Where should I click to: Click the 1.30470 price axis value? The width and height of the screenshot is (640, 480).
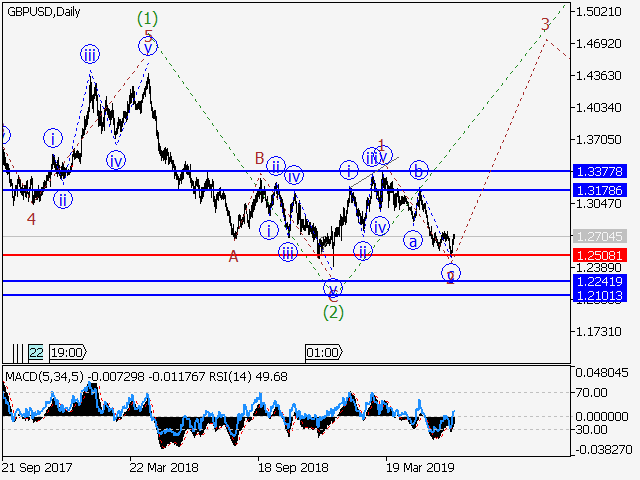click(x=598, y=203)
